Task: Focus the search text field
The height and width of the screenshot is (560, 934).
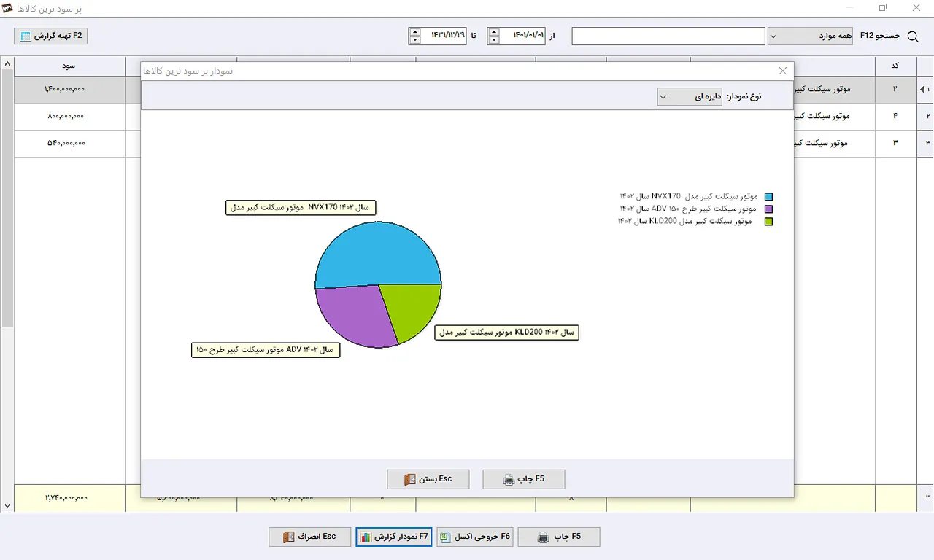Action: 668,36
